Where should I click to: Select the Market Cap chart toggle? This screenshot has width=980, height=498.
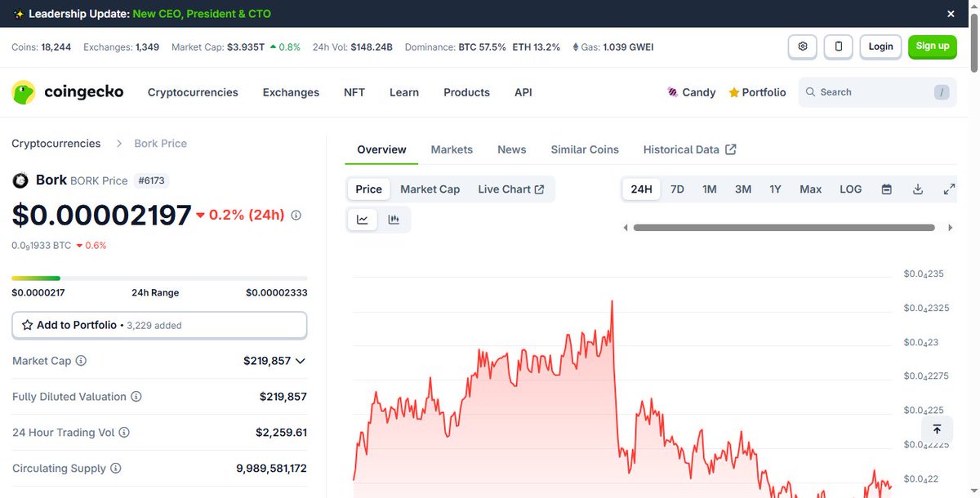[x=430, y=189]
